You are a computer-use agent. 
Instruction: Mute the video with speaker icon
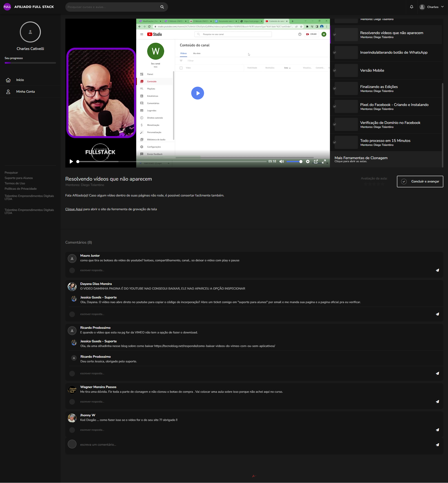281,161
